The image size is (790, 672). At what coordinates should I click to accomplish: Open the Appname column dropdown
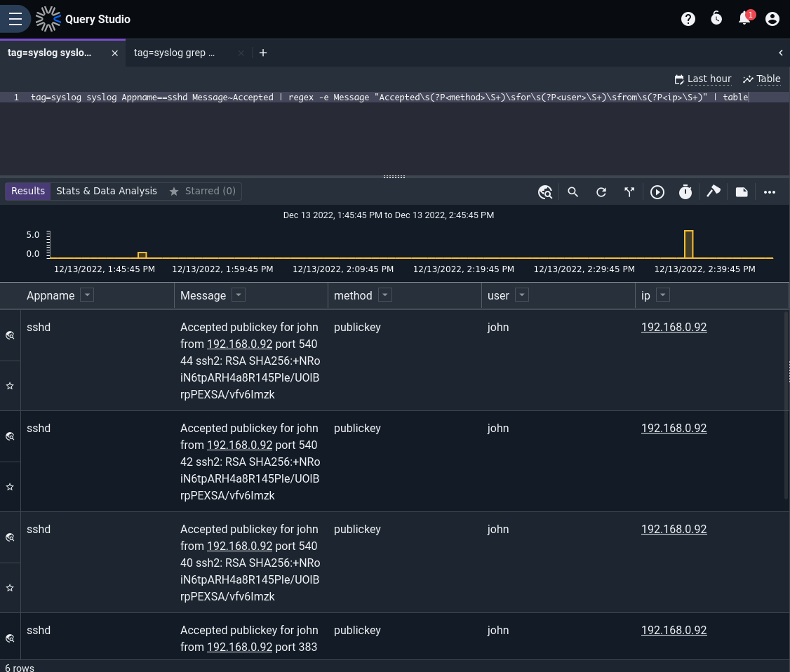(x=87, y=295)
